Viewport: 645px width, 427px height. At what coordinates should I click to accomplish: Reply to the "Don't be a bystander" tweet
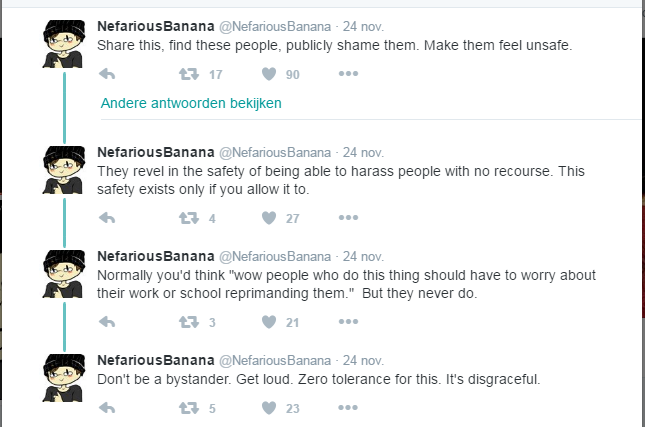107,408
